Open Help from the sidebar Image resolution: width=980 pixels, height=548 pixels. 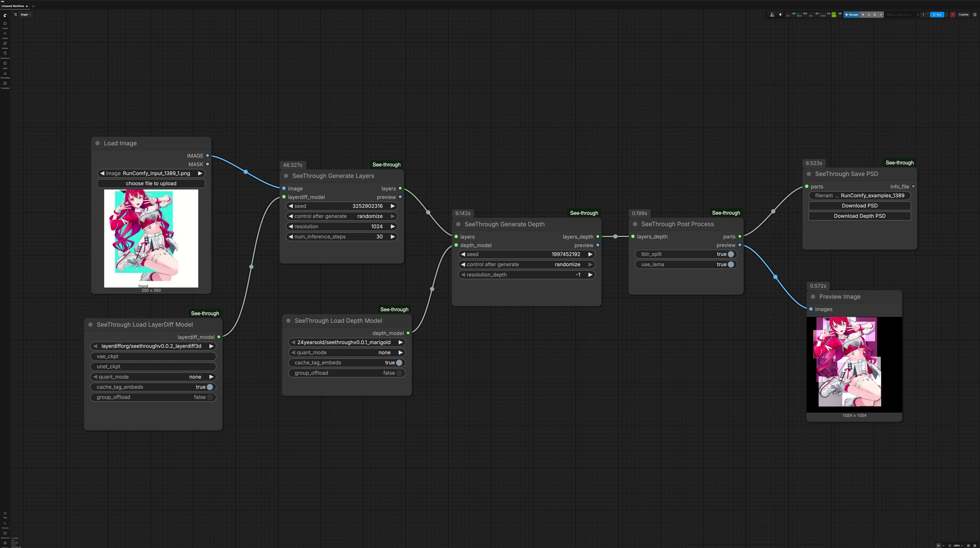point(5,515)
